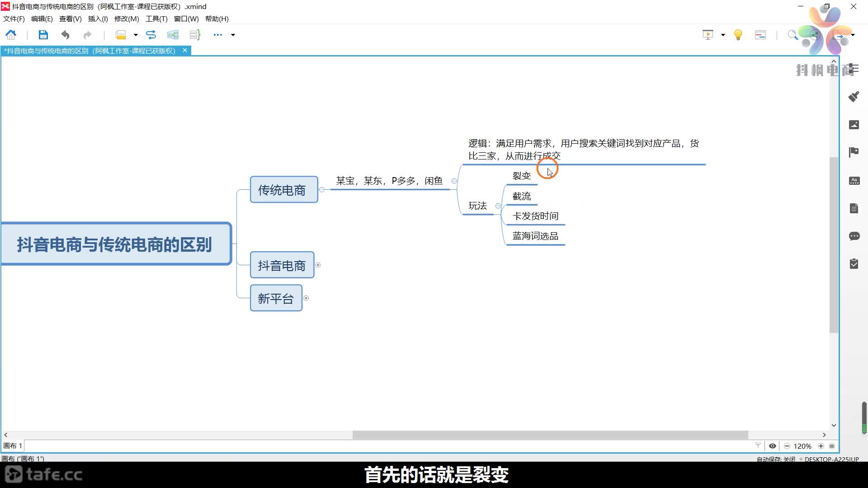
Task: Collapse the 玩法 subtopic children
Action: (498, 206)
